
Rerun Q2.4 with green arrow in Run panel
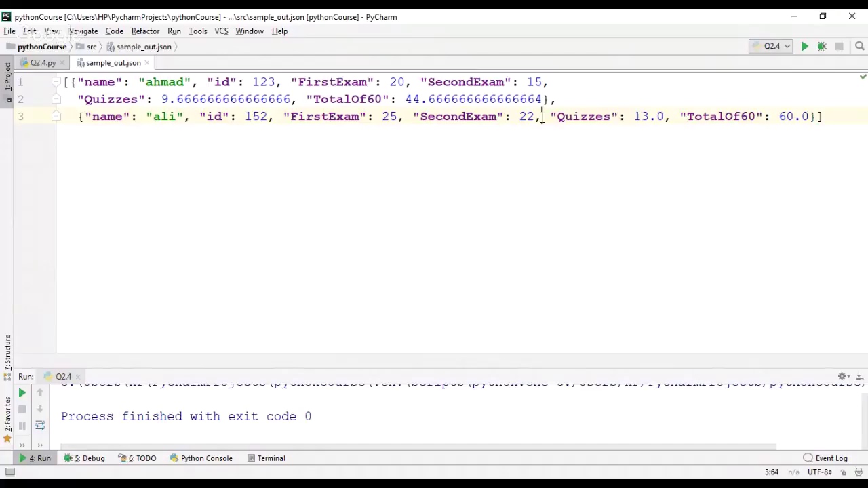click(22, 392)
